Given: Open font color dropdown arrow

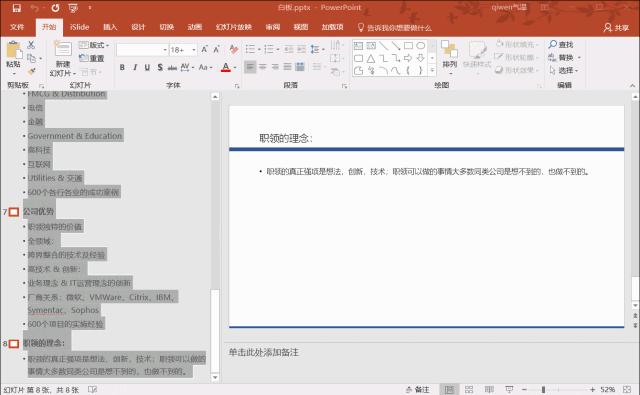Looking at the screenshot, I should tap(235, 67).
